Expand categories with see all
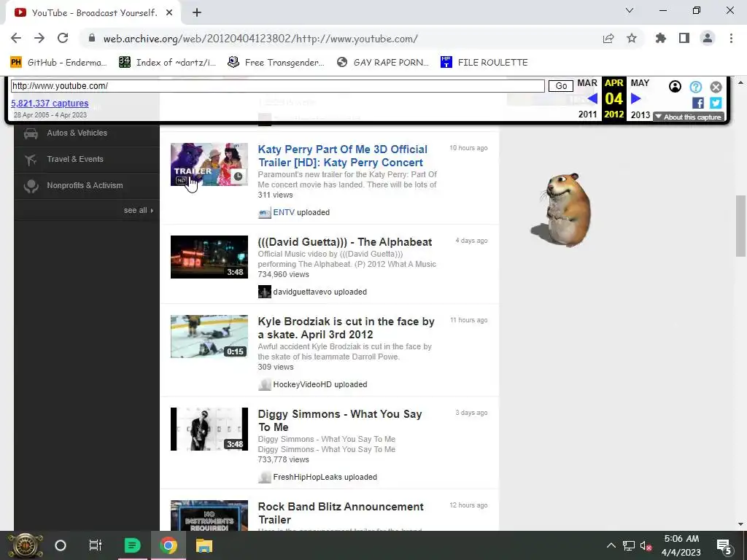747x560 pixels. tap(139, 211)
